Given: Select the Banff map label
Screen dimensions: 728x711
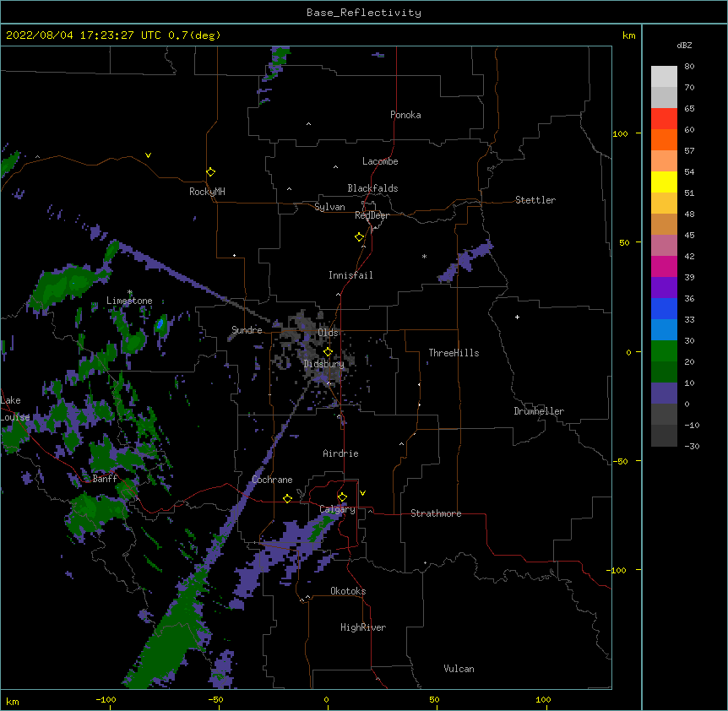Looking at the screenshot, I should click(105, 479).
